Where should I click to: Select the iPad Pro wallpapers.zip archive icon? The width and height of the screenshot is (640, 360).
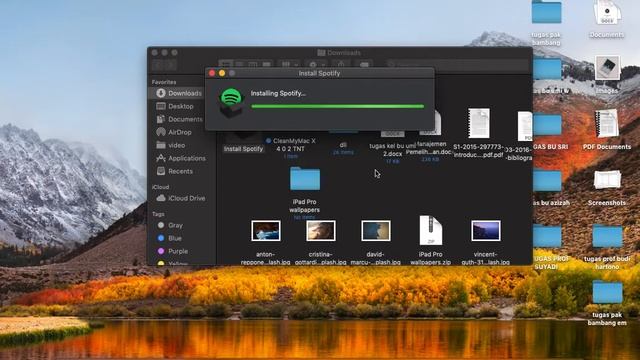[431, 231]
